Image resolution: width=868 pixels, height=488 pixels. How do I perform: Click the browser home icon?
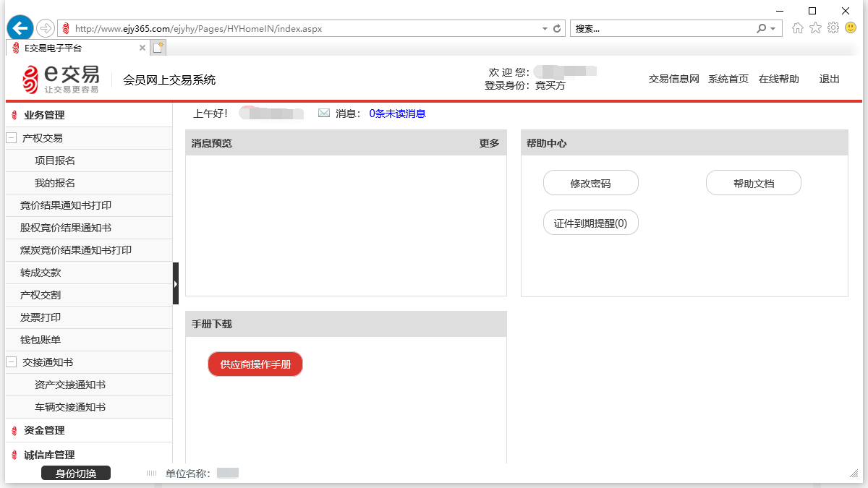coord(798,28)
